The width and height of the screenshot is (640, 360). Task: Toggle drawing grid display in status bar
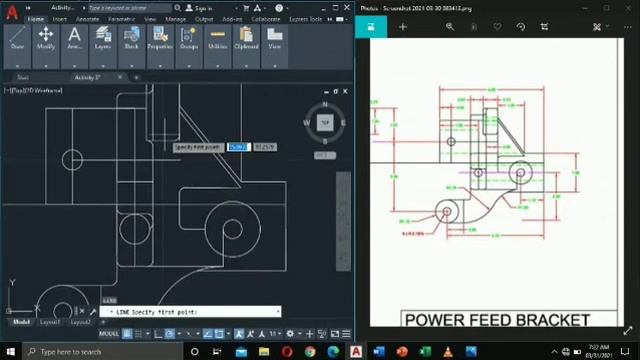tap(127, 334)
